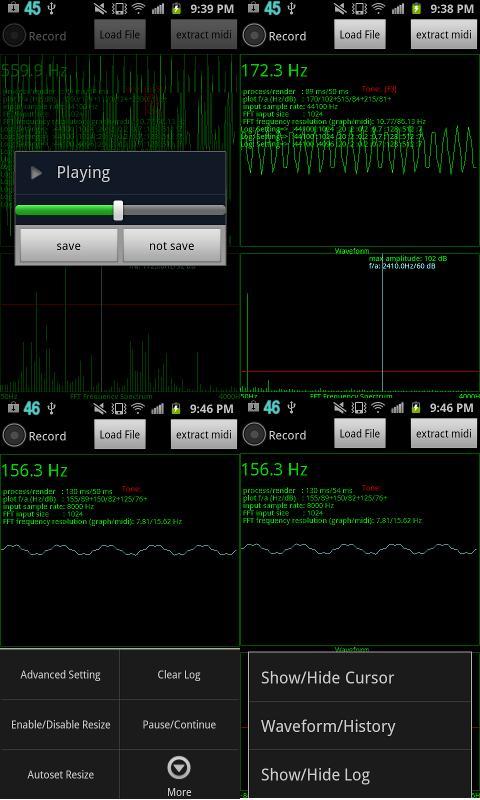Select Clear Log menu item
Image resolution: width=480 pixels, height=800 pixels.
(x=179, y=674)
